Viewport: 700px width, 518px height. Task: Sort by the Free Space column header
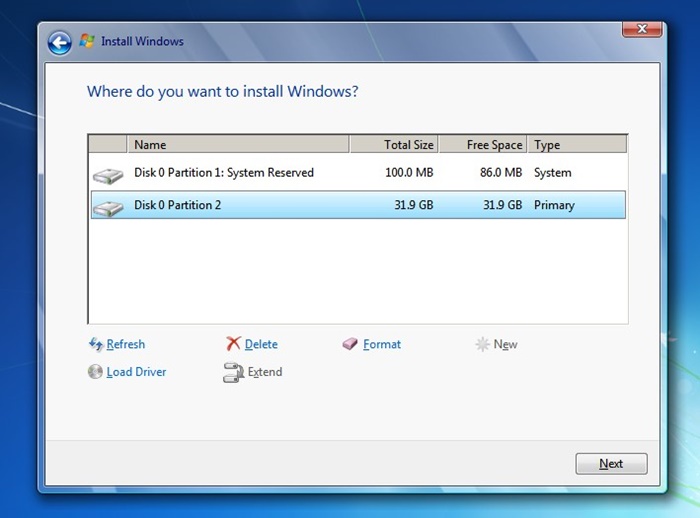pyautogui.click(x=483, y=145)
